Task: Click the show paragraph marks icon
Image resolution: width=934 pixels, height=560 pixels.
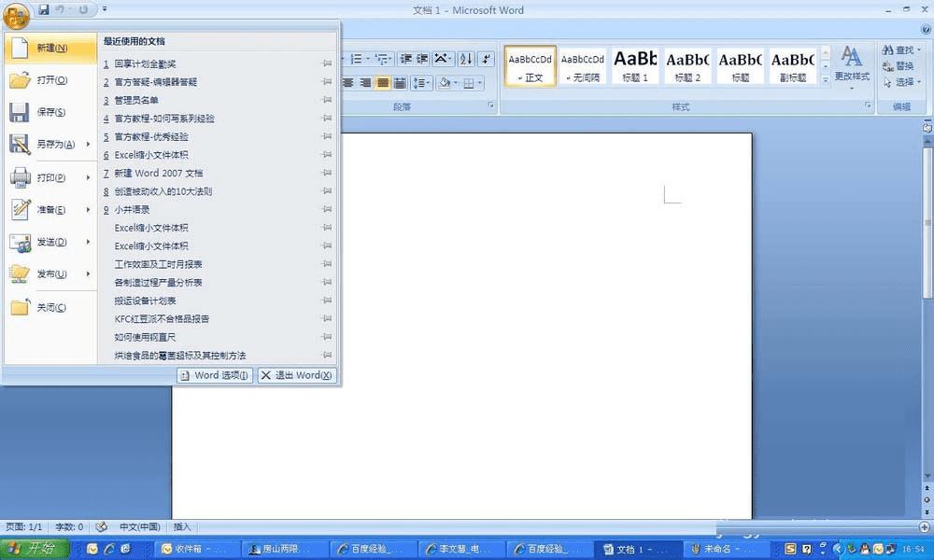Action: [486, 58]
